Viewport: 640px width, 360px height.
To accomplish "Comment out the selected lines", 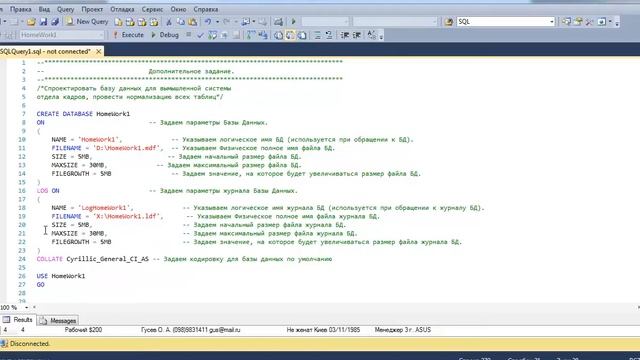I will [x=317, y=35].
